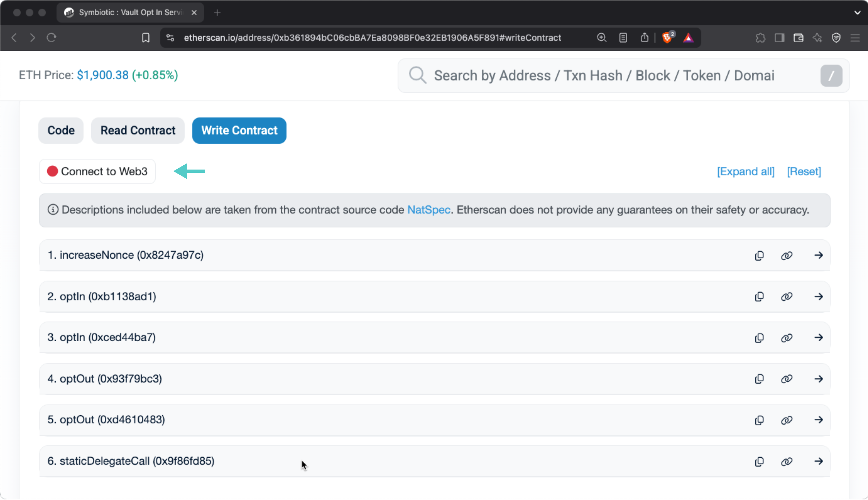Open Brave Shields lion icon
The width and height of the screenshot is (868, 500).
click(667, 37)
